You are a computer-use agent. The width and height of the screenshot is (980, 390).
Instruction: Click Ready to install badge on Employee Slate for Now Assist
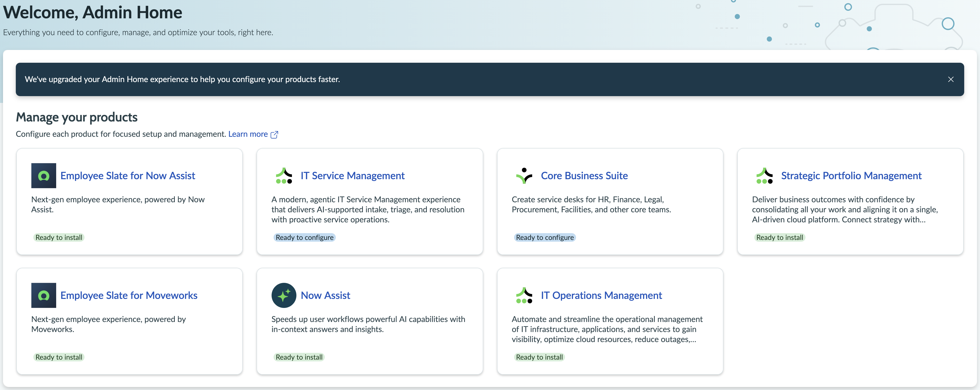[x=59, y=237]
